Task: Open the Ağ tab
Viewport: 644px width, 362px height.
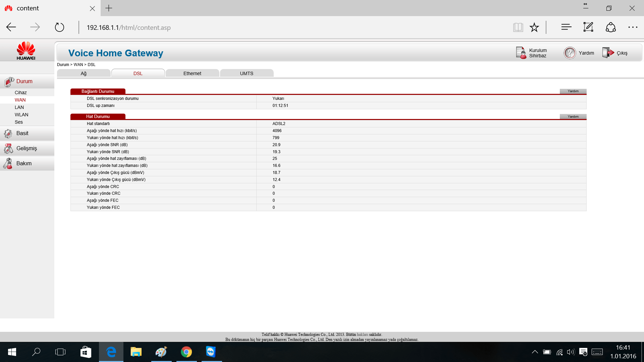Action: pos(84,73)
